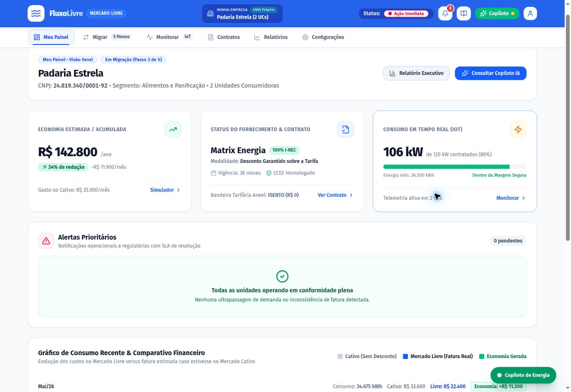Image resolution: width=571 pixels, height=392 pixels.
Task: Open the Monitorar IoT tab
Action: (x=169, y=37)
